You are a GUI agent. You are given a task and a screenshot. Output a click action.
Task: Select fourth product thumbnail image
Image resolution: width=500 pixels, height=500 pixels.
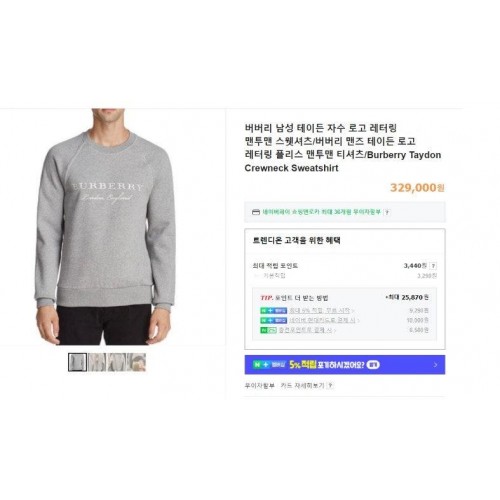tap(136, 362)
